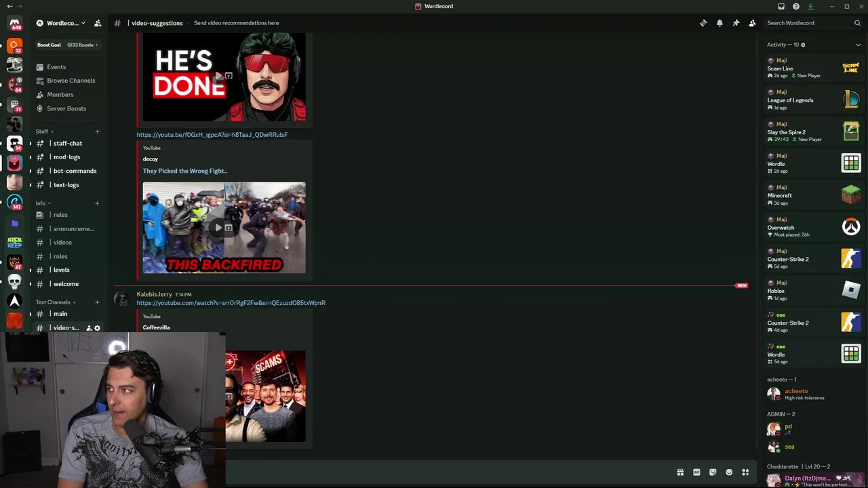
Task: Open pd member profile in ADMIN
Action: (813, 428)
